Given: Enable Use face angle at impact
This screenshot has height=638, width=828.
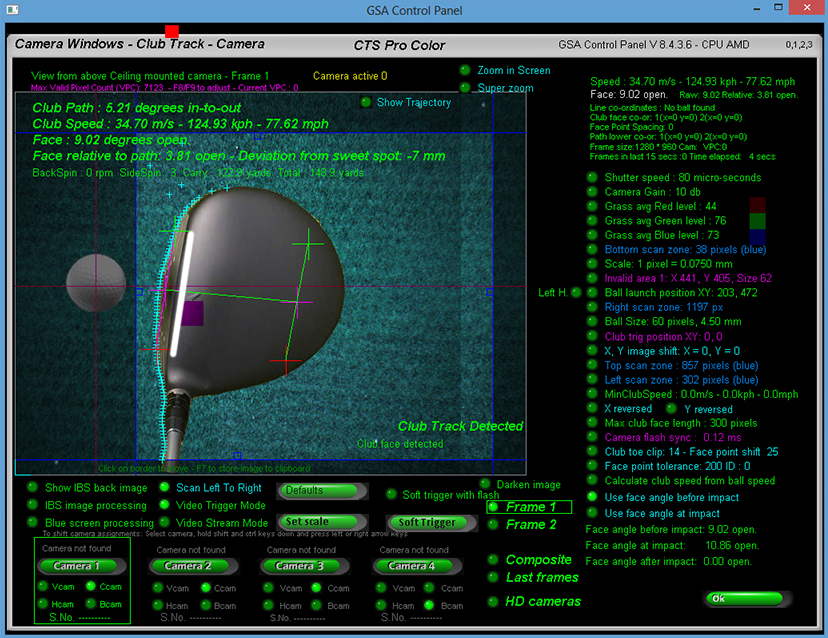Looking at the screenshot, I should pos(592,512).
